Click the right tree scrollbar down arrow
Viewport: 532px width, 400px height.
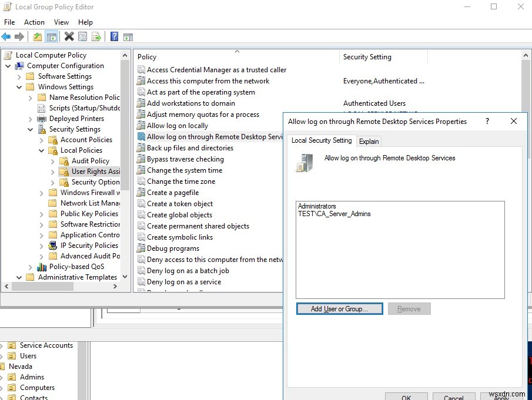[125, 277]
